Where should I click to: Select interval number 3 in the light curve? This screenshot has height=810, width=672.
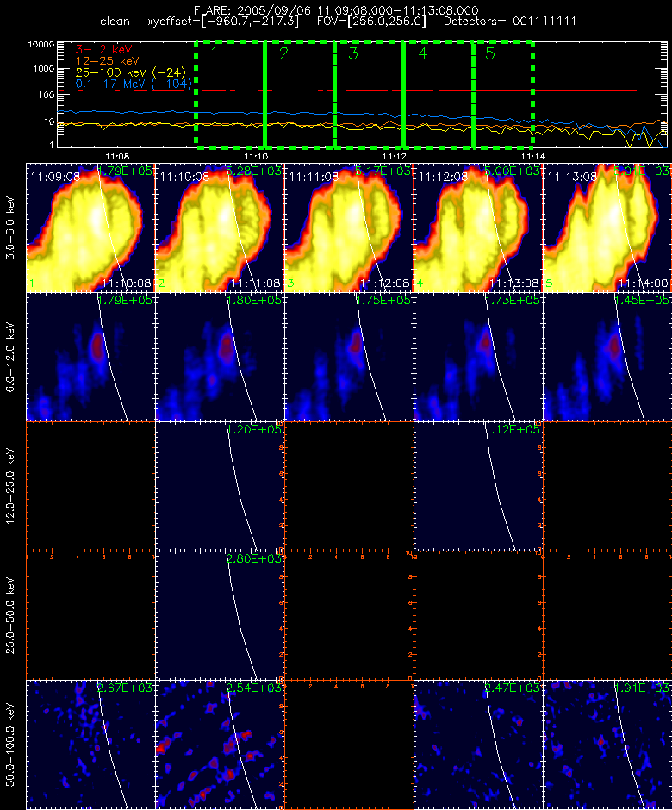coord(353,53)
